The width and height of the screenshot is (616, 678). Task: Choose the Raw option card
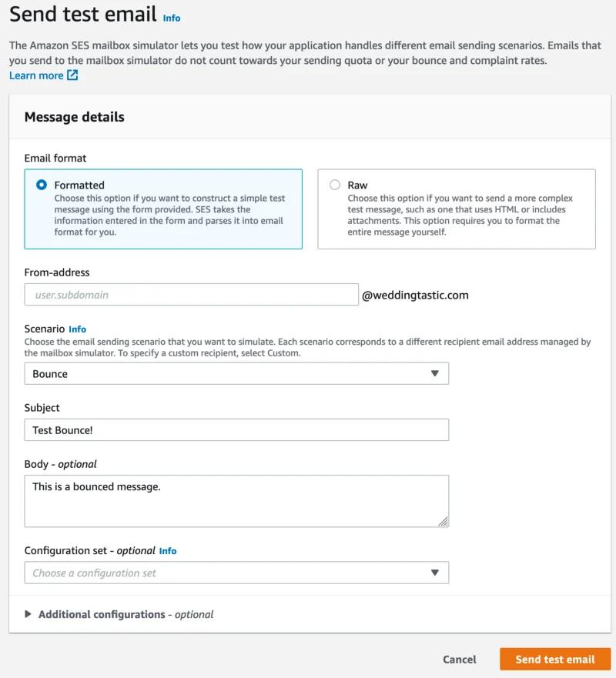click(x=457, y=209)
